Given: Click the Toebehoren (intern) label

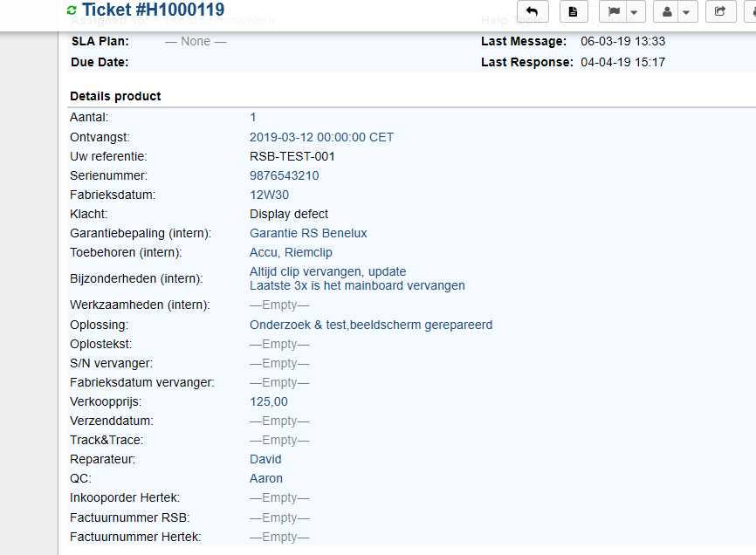Looking at the screenshot, I should point(126,253).
